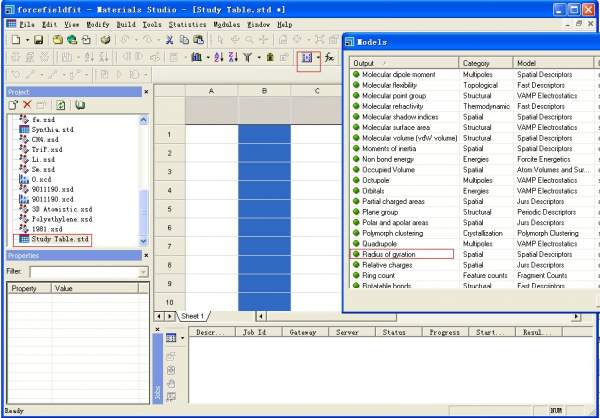
Task: Open the dropdown arrow next to Filter funnel
Action: (x=259, y=57)
